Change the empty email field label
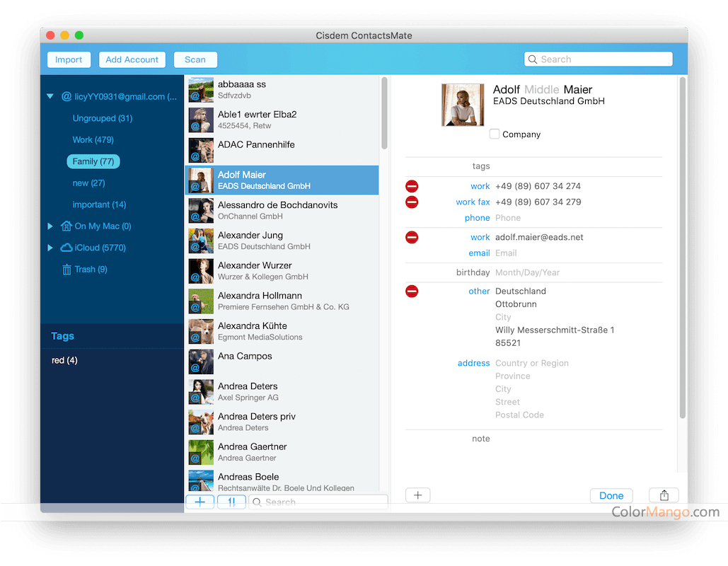 coord(479,253)
